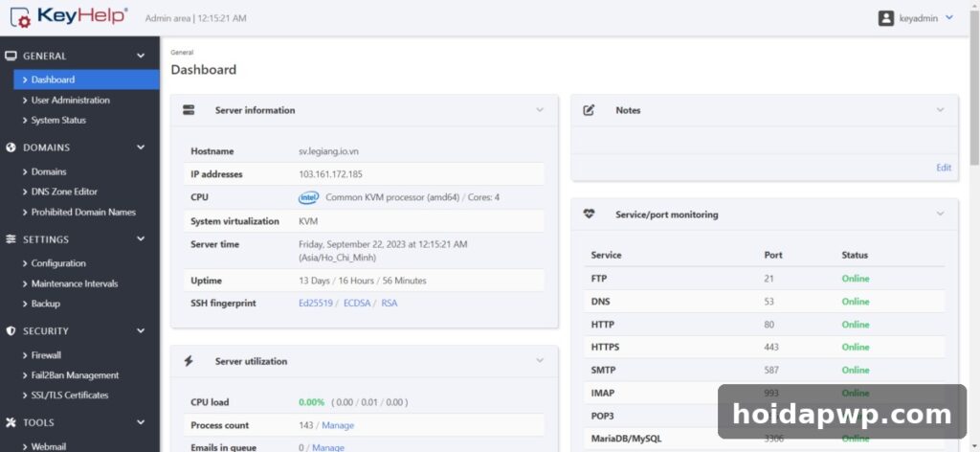Open Backup menu item

45,304
